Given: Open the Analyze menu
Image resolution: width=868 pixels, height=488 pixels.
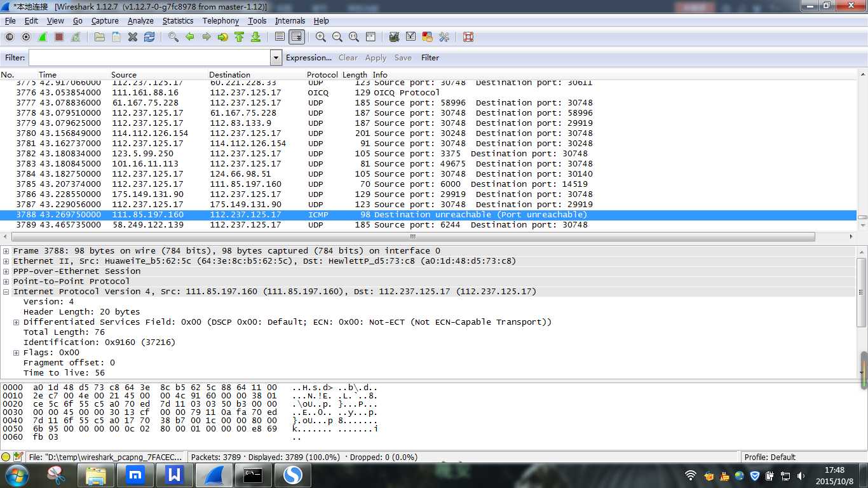Looking at the screenshot, I should 140,20.
